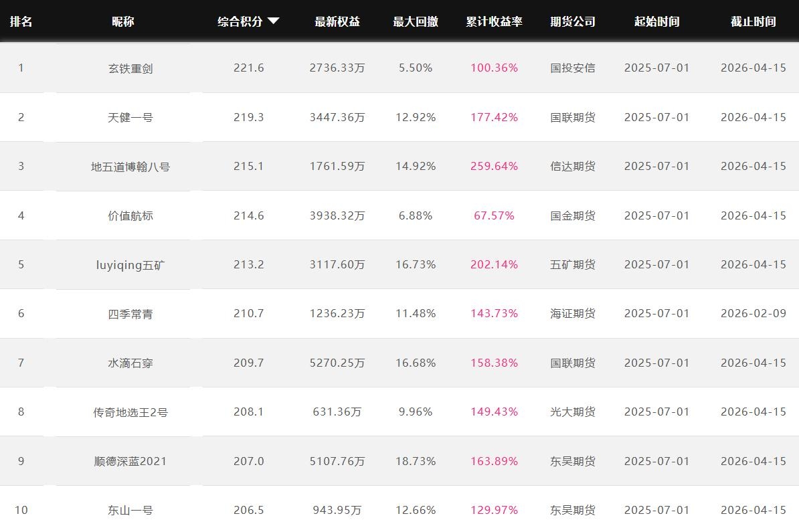
Task: Click the 5270.25万 equity value
Action: click(337, 363)
